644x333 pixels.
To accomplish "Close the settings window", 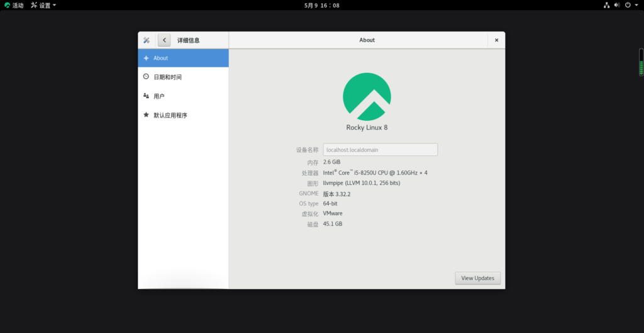I will pyautogui.click(x=497, y=40).
